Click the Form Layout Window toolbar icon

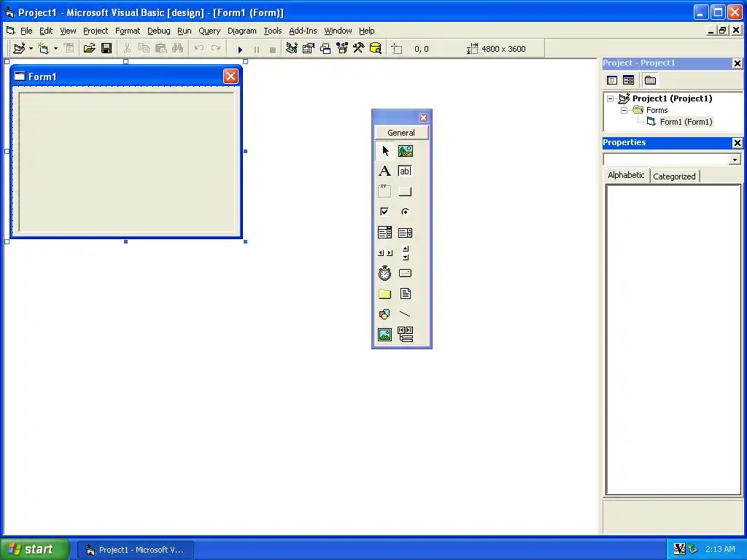coord(325,48)
